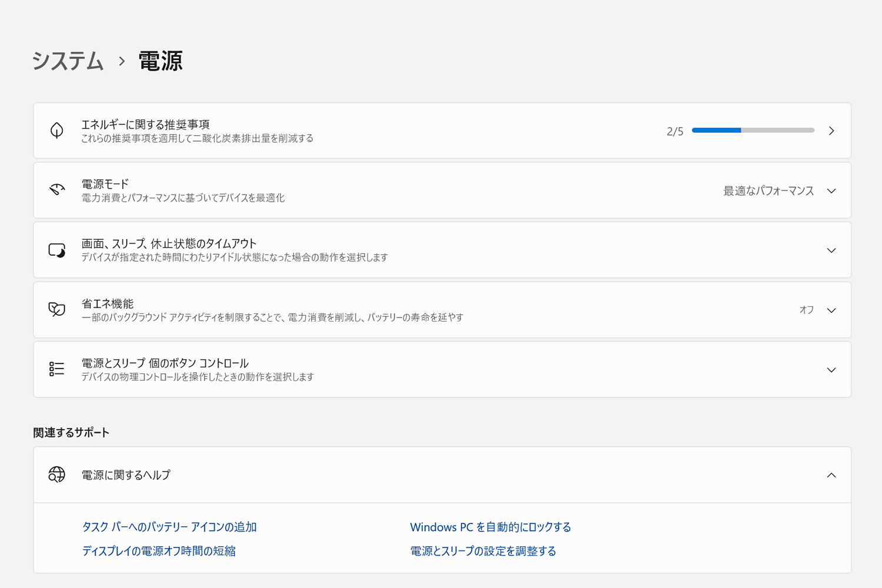Click the energy saver leaf-heart icon
The image size is (882, 588).
point(57,310)
